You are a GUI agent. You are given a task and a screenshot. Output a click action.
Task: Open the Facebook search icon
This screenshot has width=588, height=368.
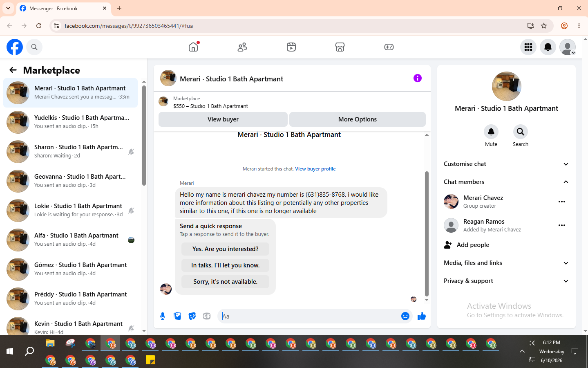pos(34,47)
